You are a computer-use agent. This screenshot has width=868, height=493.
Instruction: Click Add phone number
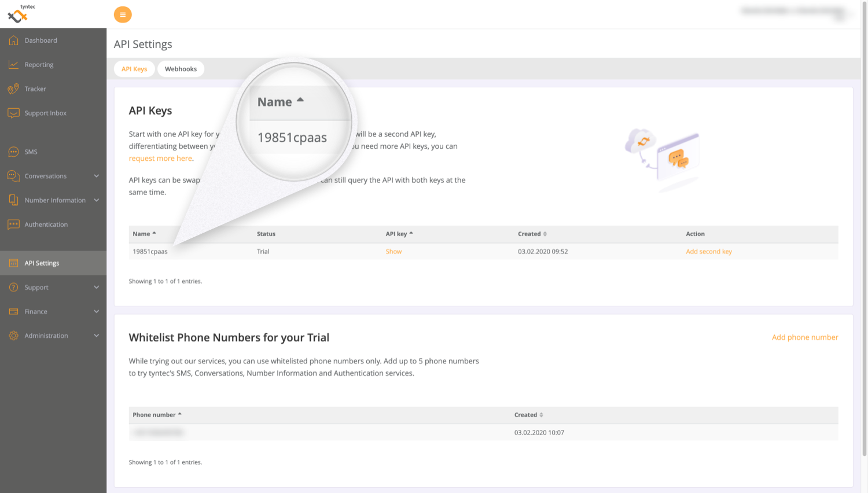805,337
